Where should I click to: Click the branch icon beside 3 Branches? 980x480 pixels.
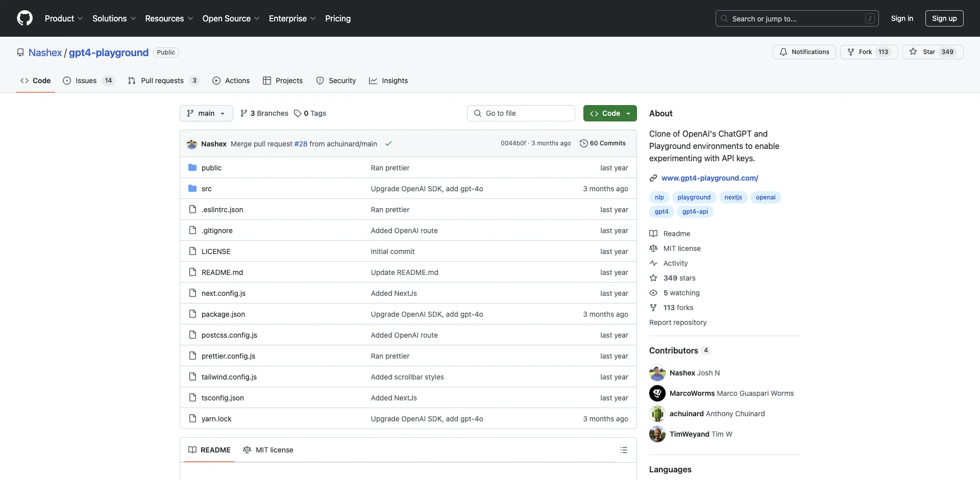point(244,113)
